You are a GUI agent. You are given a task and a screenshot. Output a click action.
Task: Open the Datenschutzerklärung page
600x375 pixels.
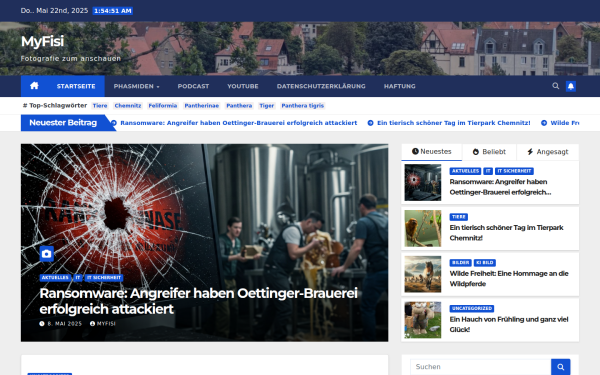point(321,86)
